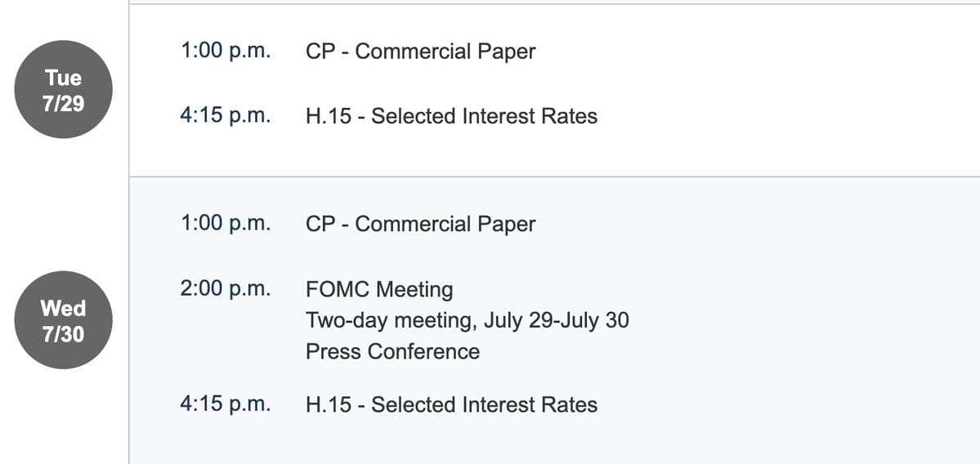Select the FOMC Meeting entry
The image size is (980, 464).
[x=379, y=290]
